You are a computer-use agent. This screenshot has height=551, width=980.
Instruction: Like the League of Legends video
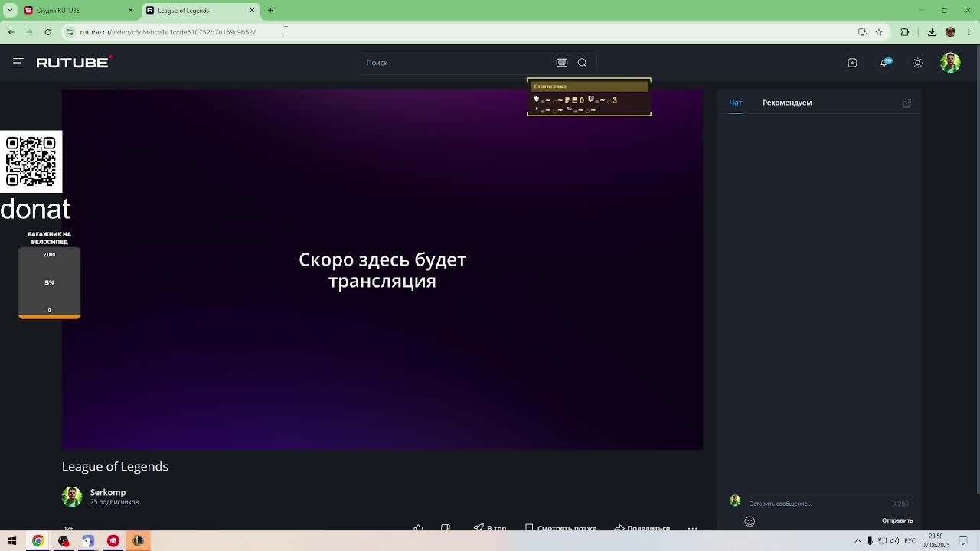[x=418, y=527]
